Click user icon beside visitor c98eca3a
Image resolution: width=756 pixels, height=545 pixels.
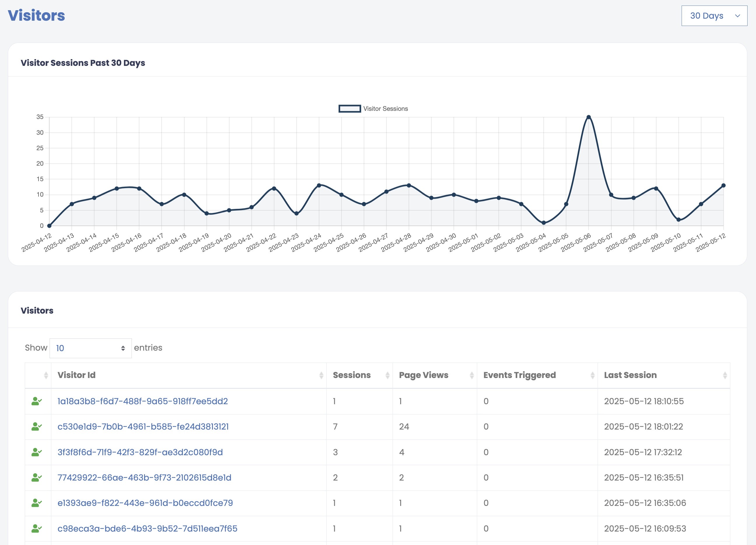[x=36, y=528]
